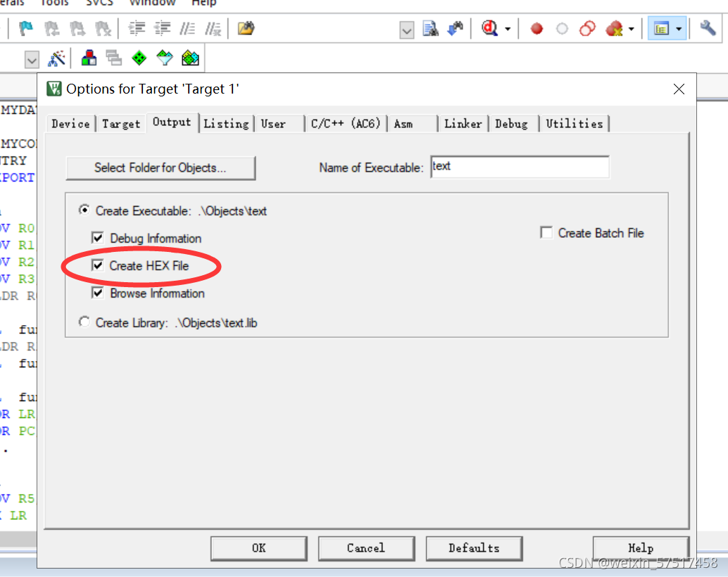Confirm with the OK button
Screen dimensions: 728x577
(x=258, y=548)
